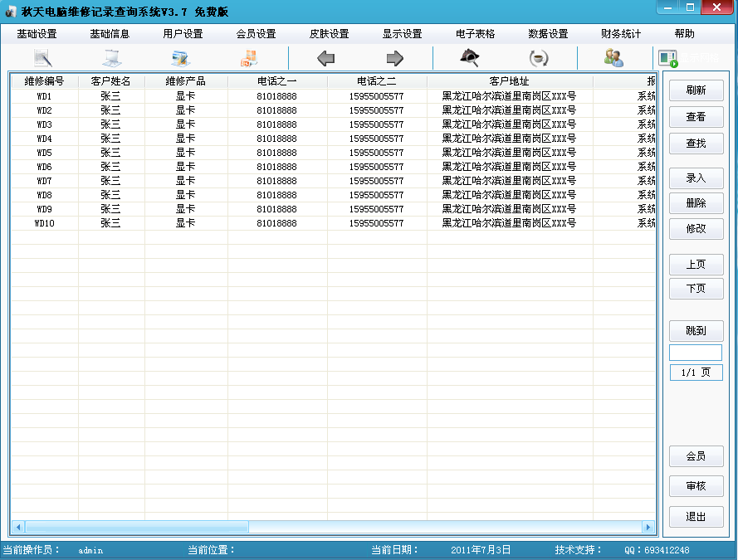Viewport: 738px width, 560px height.
Task: Go to previous page with 上页
Action: (696, 265)
